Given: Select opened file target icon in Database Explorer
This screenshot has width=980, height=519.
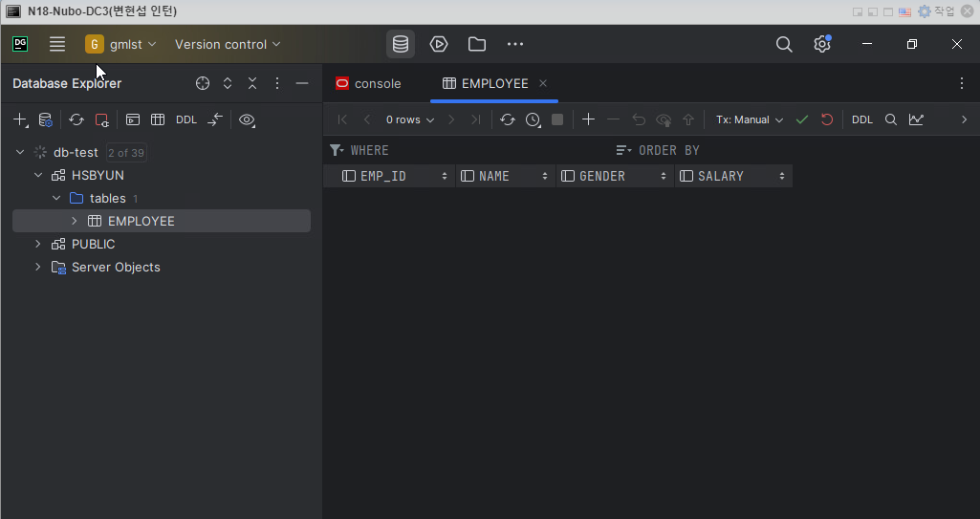Looking at the screenshot, I should 203,83.
